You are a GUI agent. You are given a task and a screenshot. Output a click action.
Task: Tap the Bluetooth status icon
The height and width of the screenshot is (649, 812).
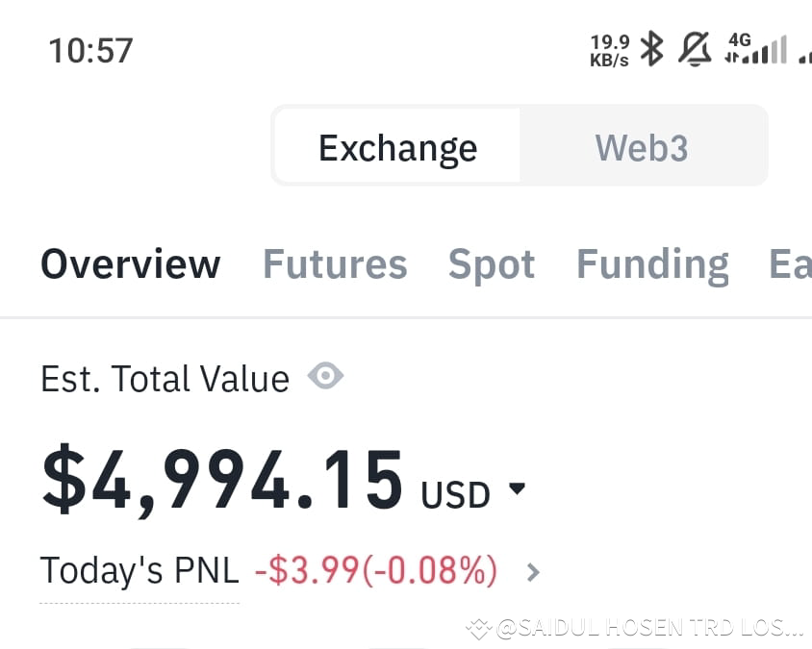point(652,48)
